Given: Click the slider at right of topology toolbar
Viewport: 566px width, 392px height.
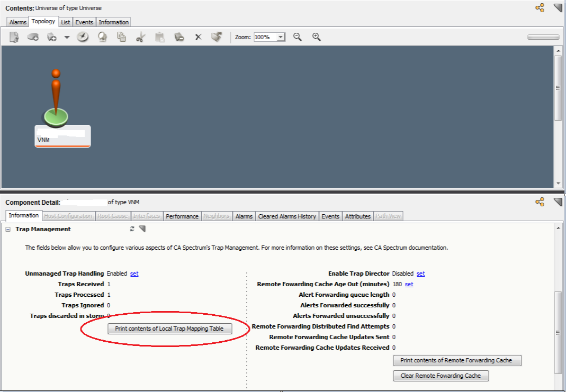Looking at the screenshot, I should (x=543, y=37).
